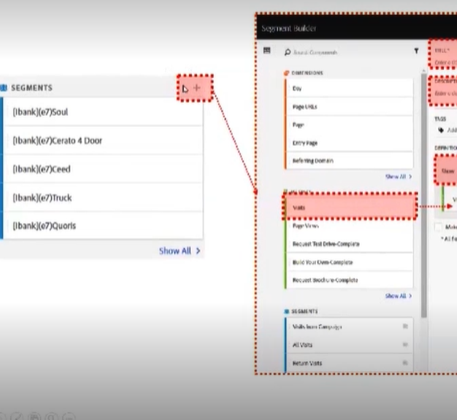This screenshot has height=420, width=457.
Task: Select the Visits metric
Action: pos(350,207)
